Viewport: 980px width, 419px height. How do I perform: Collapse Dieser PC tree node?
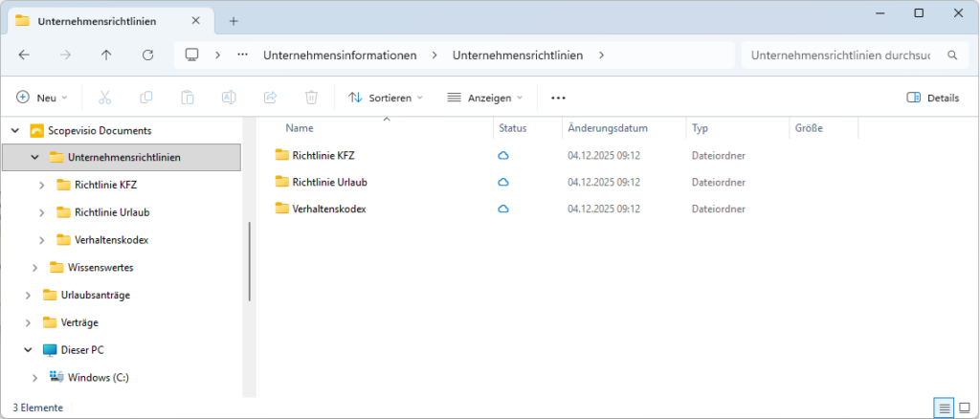(28, 350)
